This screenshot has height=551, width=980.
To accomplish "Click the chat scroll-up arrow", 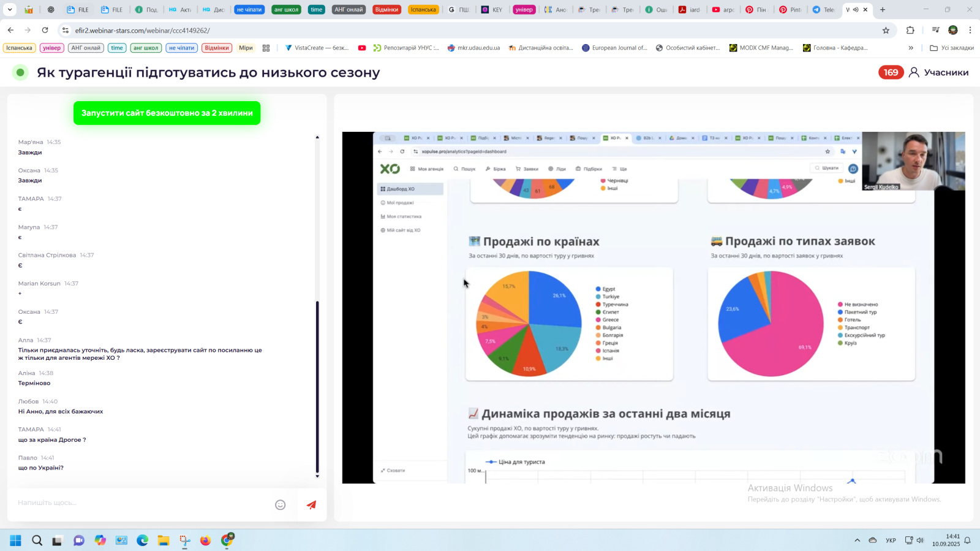I will 317,137.
